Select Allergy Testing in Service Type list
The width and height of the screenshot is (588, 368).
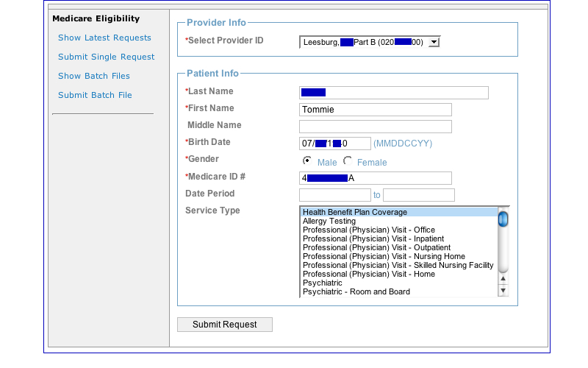click(399, 222)
